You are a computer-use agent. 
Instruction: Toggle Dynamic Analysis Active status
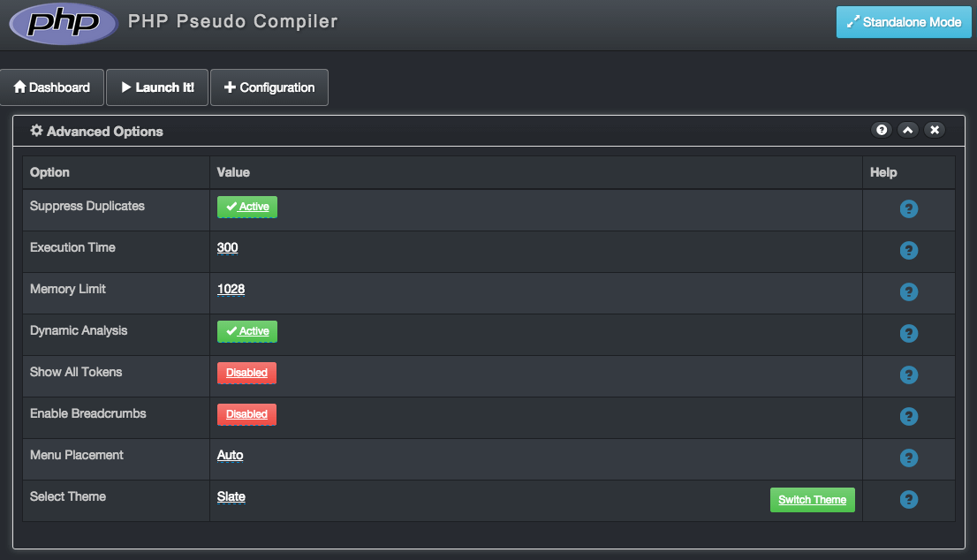pyautogui.click(x=247, y=331)
